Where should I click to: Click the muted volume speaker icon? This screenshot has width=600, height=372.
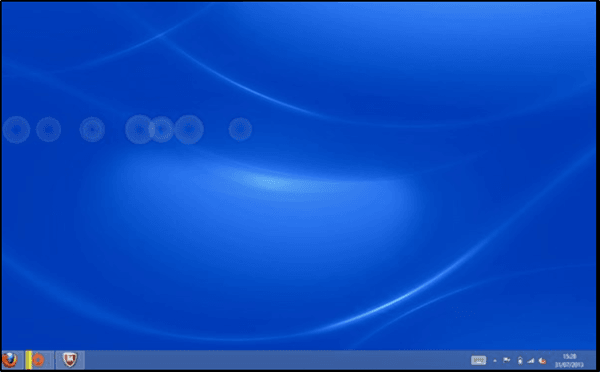coord(542,361)
